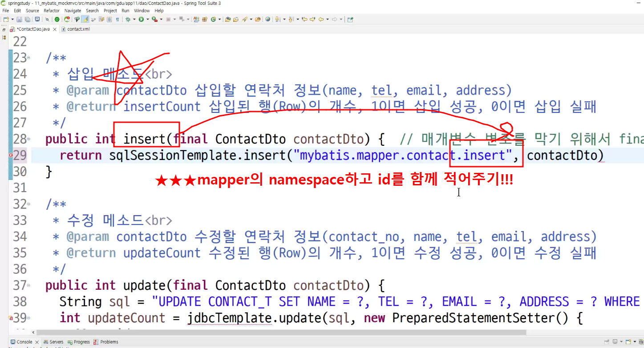
Task: Click line number 31 in gutter
Action: point(20,188)
